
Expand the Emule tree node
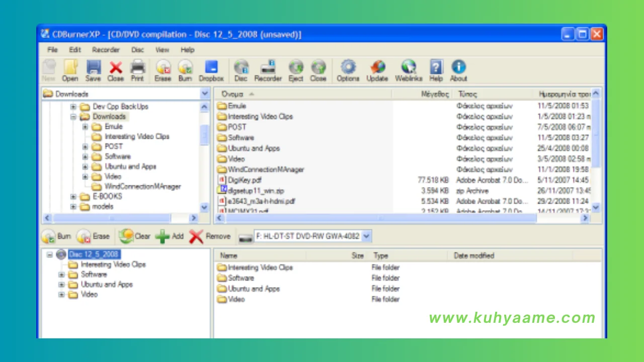pyautogui.click(x=86, y=127)
